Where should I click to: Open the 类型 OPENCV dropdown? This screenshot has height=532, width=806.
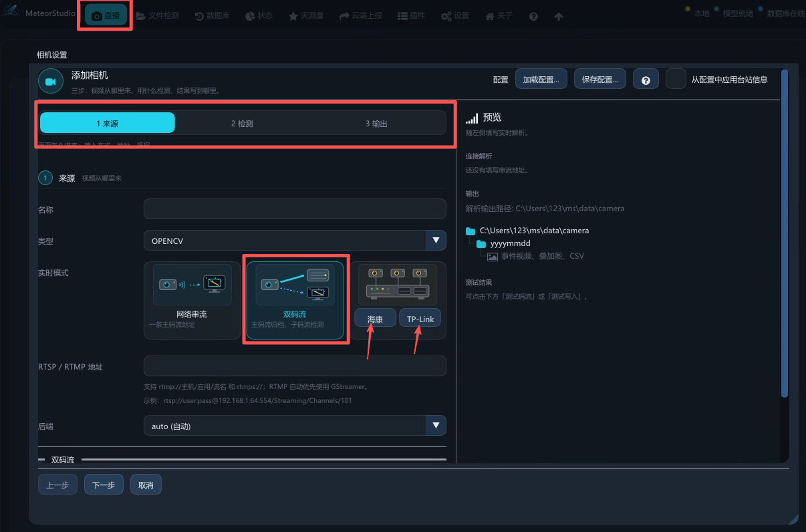pyautogui.click(x=295, y=240)
